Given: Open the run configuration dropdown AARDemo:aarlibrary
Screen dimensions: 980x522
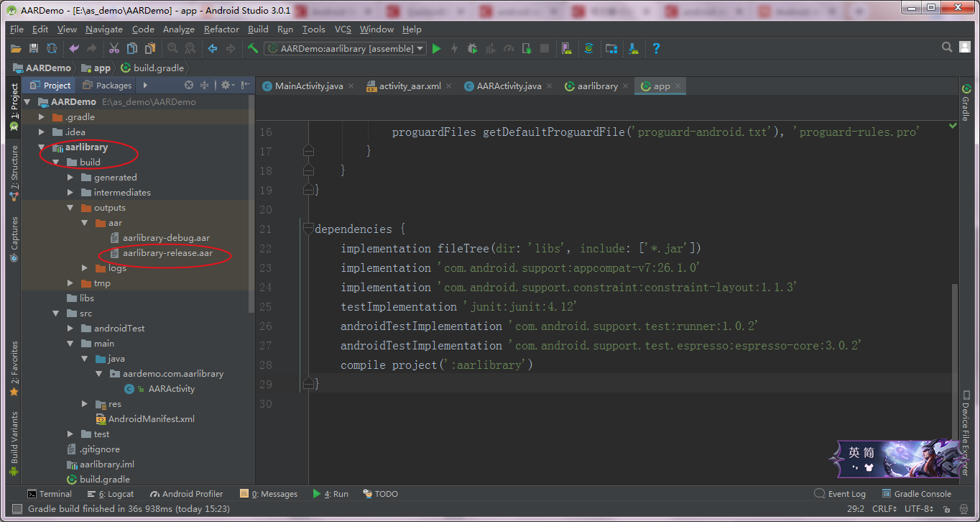Looking at the screenshot, I should (x=343, y=48).
